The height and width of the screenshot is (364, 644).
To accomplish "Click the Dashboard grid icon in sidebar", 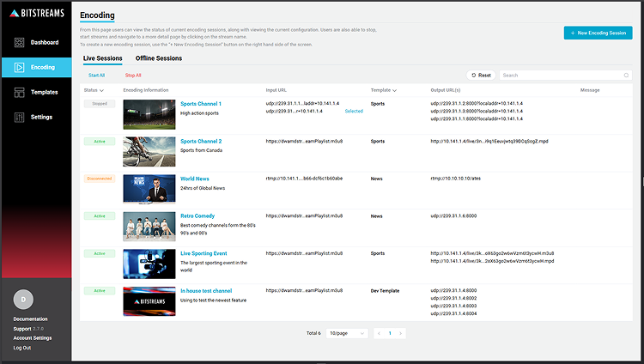I will coord(20,42).
